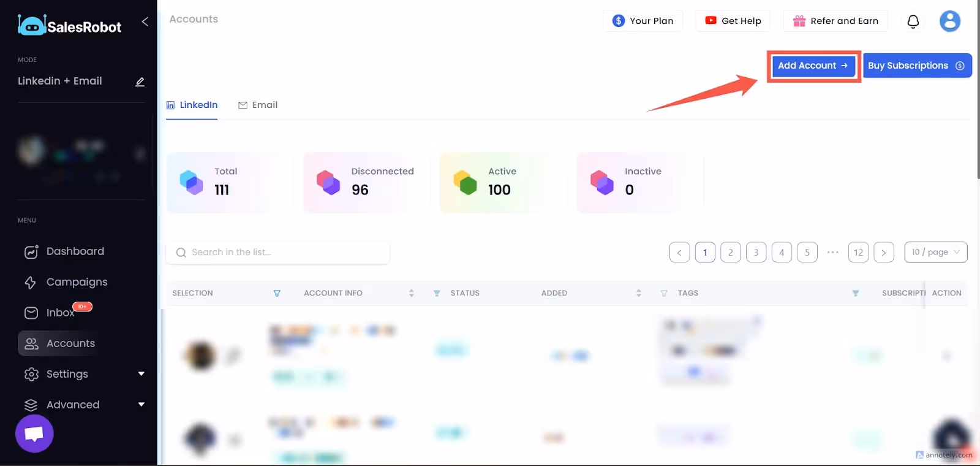Click the Your Plan button

[643, 21]
